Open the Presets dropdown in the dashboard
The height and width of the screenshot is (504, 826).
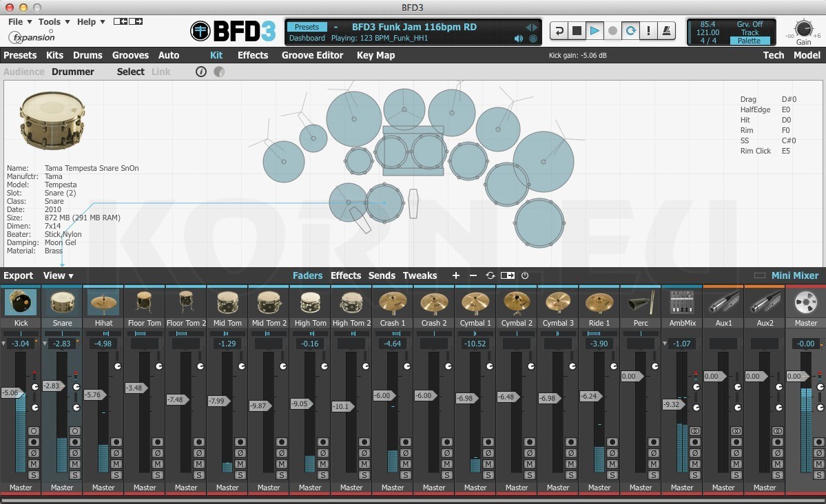click(x=306, y=26)
